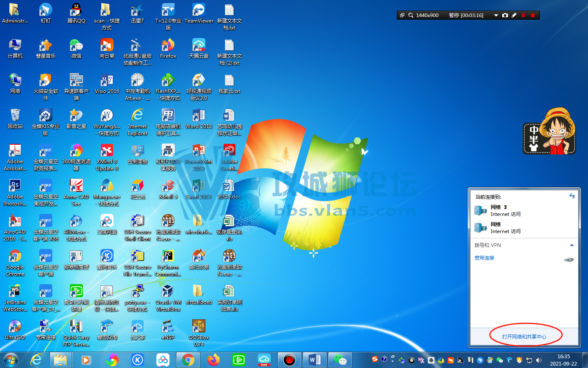Screen dimensions: 588x368
Task: Select the Firefox shortcut on the desktop
Action: [x=168, y=49]
